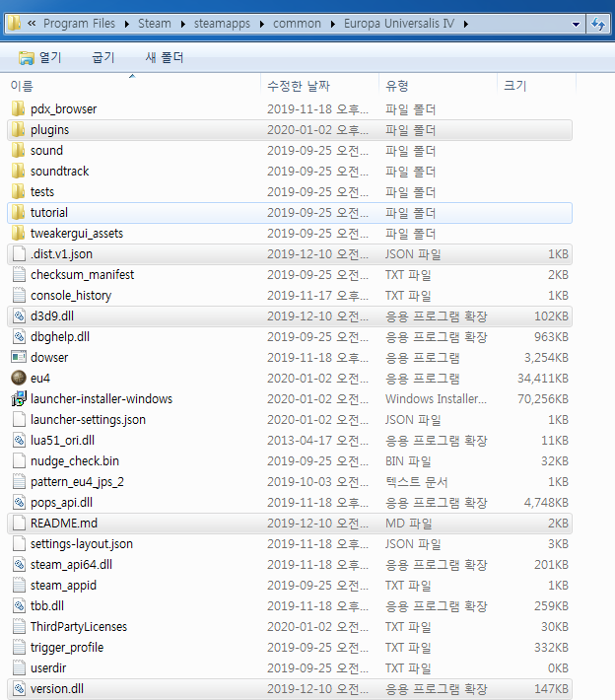Click the version.dll file icon
This screenshot has width=615, height=700.
19,689
